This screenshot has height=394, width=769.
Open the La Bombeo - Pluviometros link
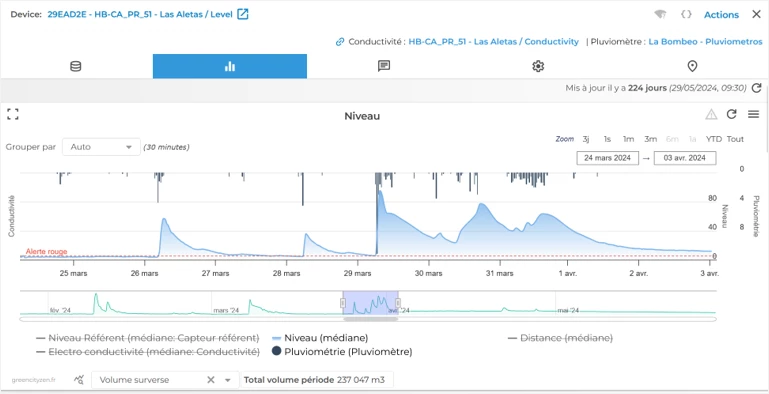click(705, 42)
